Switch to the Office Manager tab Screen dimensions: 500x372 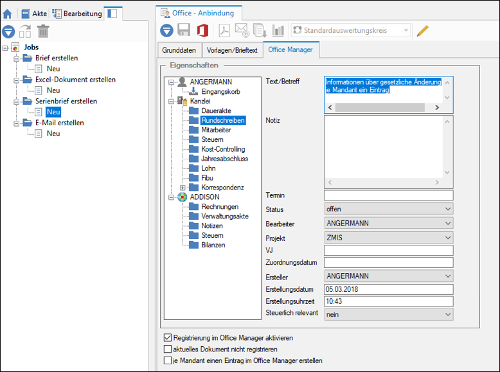(291, 50)
